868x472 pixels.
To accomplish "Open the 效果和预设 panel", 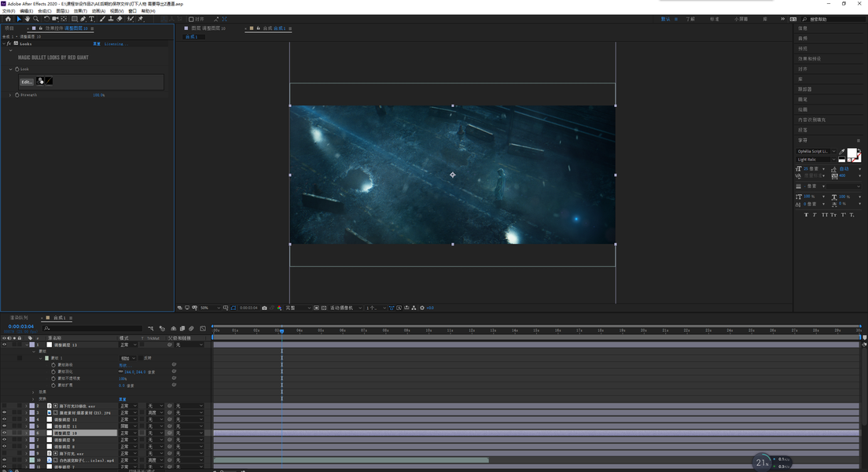I will 809,59.
